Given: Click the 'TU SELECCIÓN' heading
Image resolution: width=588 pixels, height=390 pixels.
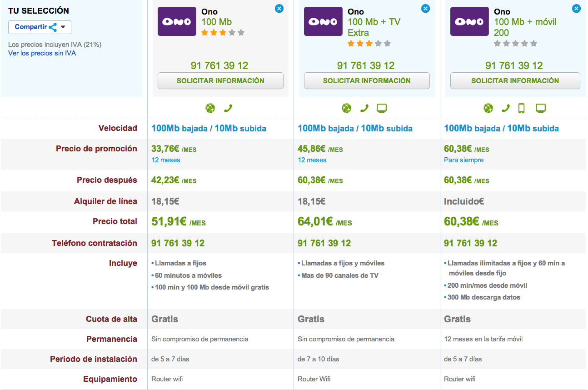Looking at the screenshot, I should click(39, 10).
